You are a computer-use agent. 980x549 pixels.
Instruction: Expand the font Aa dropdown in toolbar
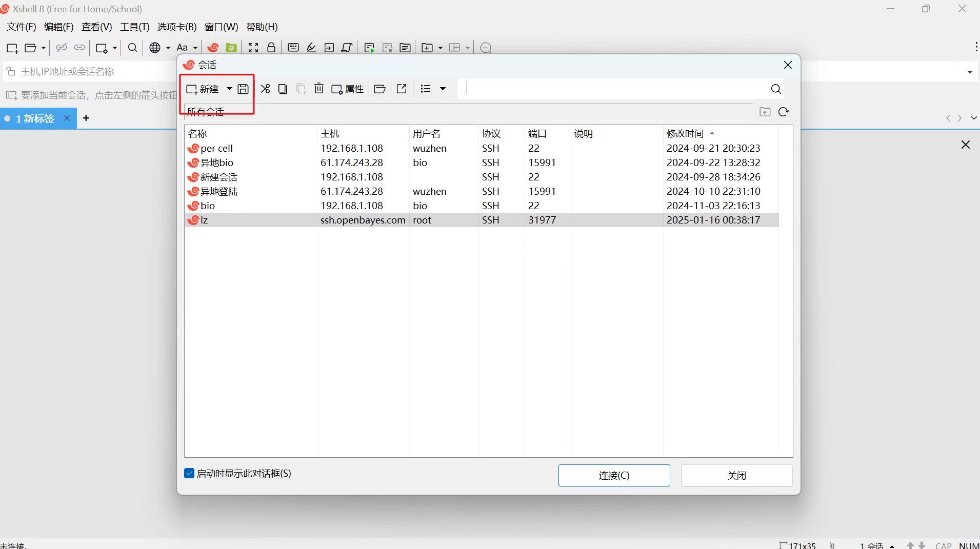(x=195, y=48)
